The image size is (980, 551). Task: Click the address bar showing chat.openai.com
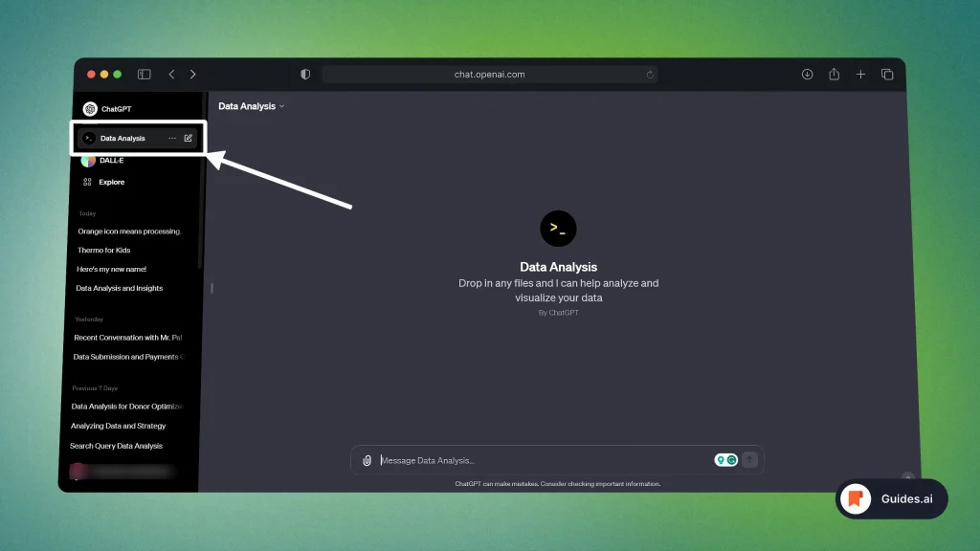pos(489,75)
